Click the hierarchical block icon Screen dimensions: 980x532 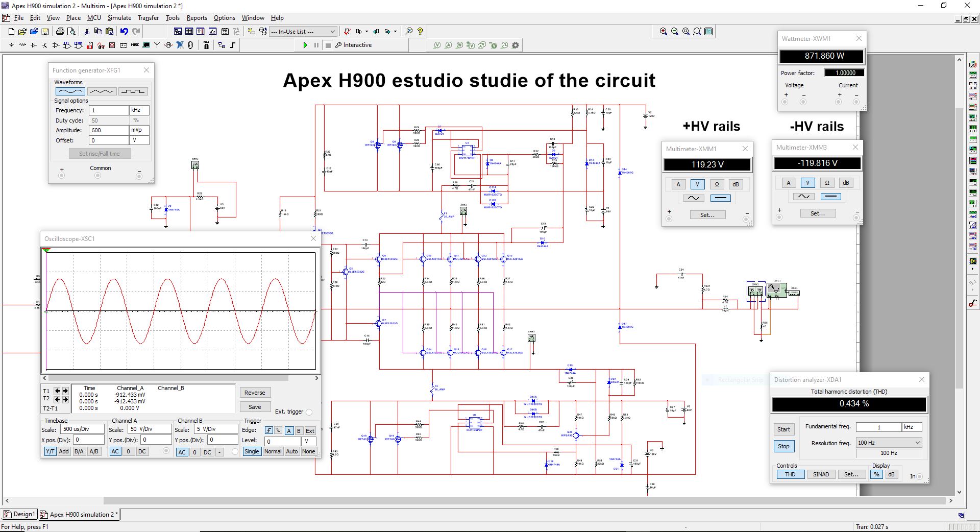pyautogui.click(x=222, y=45)
